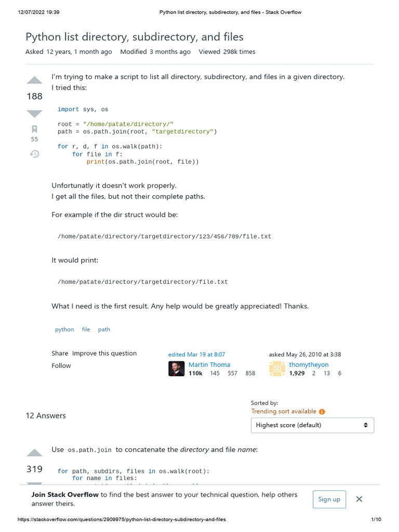Select the file tag
The height and width of the screenshot is (532, 399).
point(86,329)
